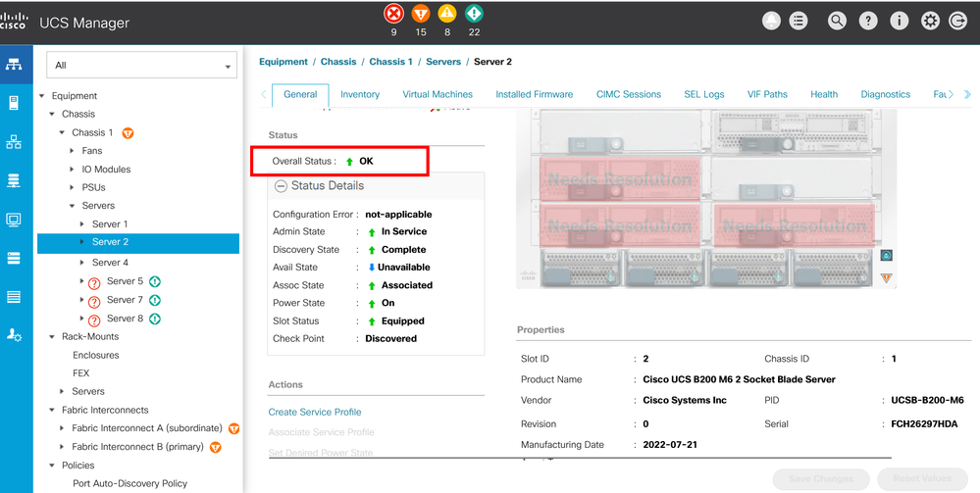Open minor faults yellow warning icon
This screenshot has width=980, height=493.
click(x=447, y=13)
